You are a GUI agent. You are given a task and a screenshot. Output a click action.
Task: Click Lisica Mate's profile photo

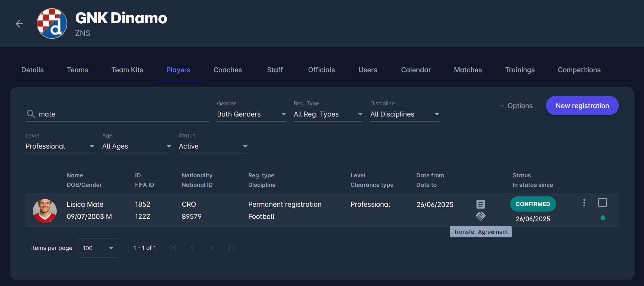(x=45, y=211)
